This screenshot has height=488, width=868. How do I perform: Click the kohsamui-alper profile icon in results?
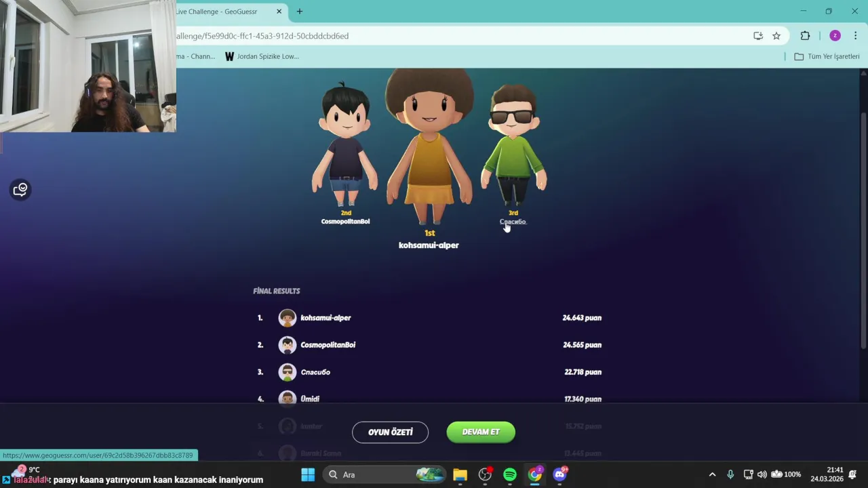(288, 318)
